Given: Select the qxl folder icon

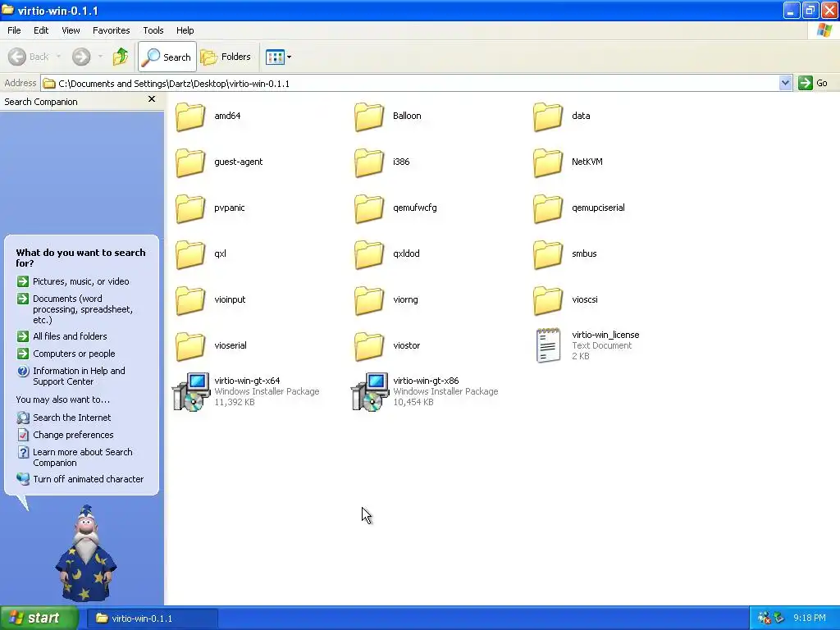Looking at the screenshot, I should (x=190, y=254).
